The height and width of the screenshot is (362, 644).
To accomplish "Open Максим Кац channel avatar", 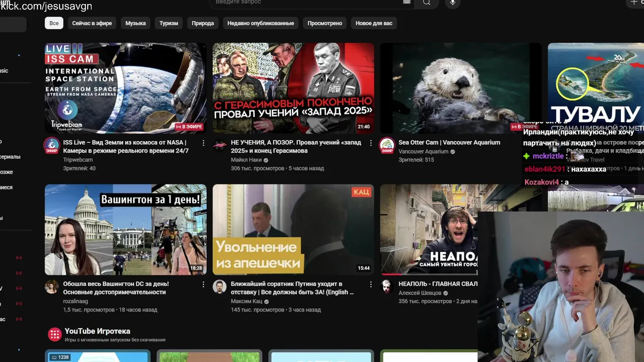I will tap(219, 287).
